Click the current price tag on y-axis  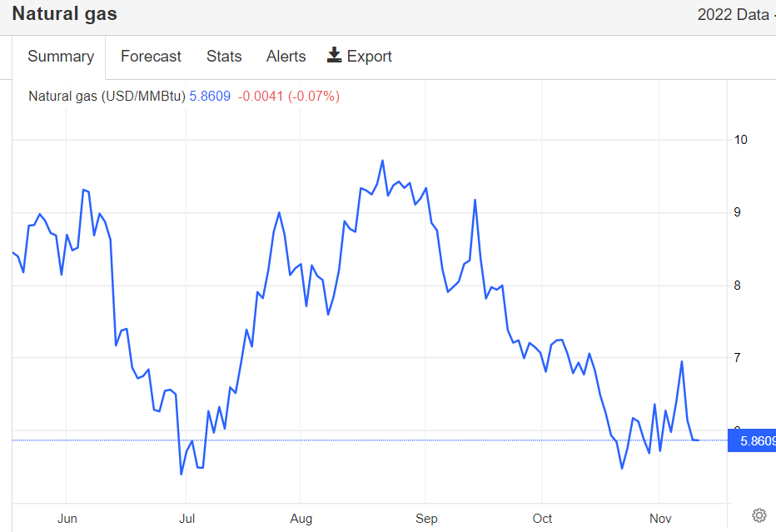752,440
